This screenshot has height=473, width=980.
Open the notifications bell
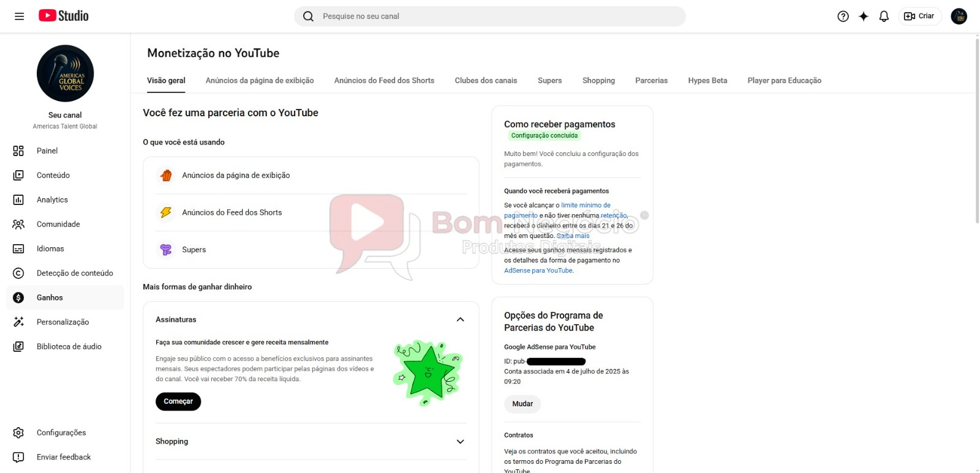coord(883,17)
